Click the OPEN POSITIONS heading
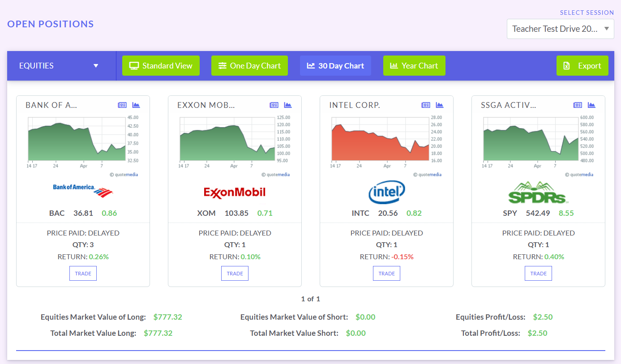This screenshot has width=621, height=364. [51, 24]
